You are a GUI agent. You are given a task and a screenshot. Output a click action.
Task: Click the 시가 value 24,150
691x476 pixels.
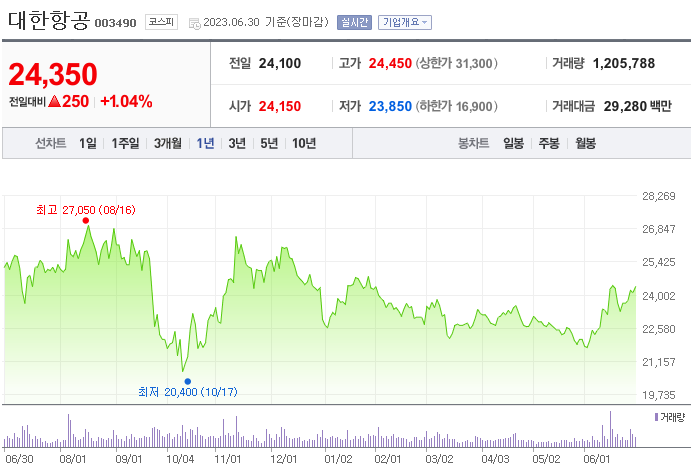tap(280, 106)
